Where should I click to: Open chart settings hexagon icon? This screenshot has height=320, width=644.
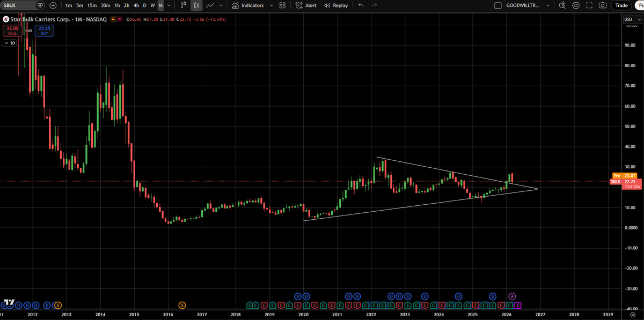click(576, 5)
